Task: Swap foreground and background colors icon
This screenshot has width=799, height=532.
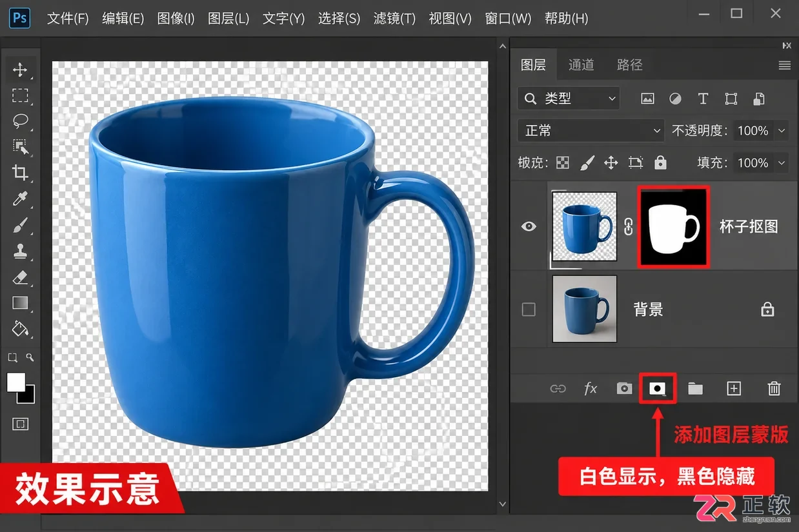Action: [x=30, y=357]
